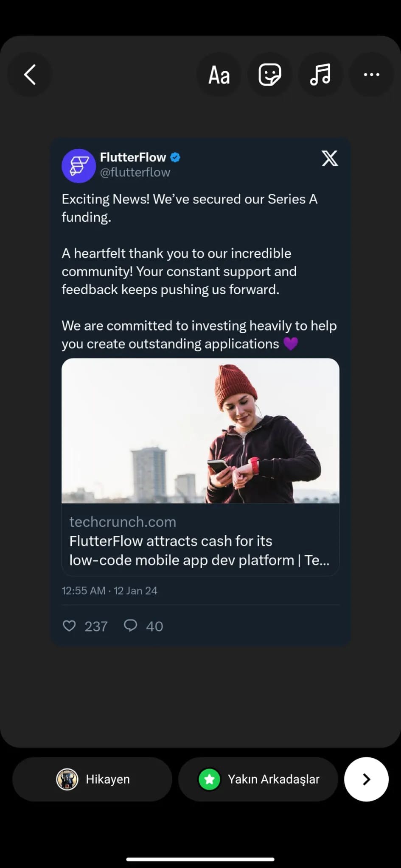
Task: Tap the heart like icon
Action: (x=69, y=626)
